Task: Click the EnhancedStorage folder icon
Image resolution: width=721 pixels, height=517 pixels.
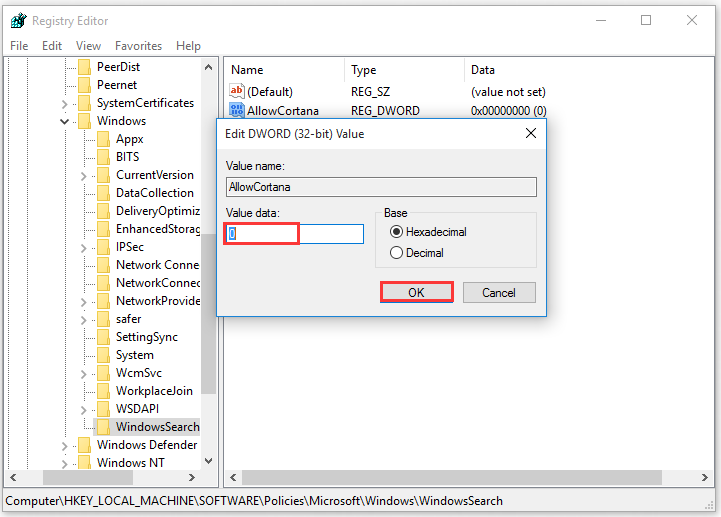Action: tap(103, 229)
